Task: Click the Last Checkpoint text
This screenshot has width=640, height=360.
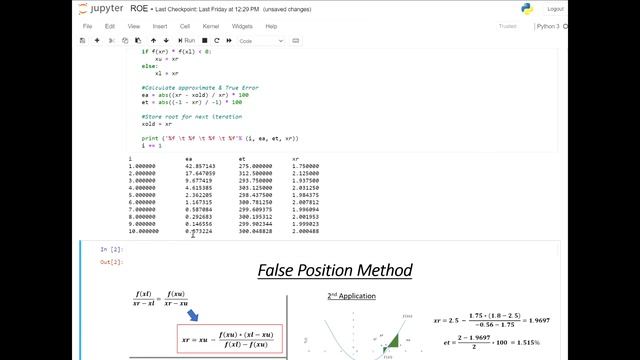Action: 207,9
